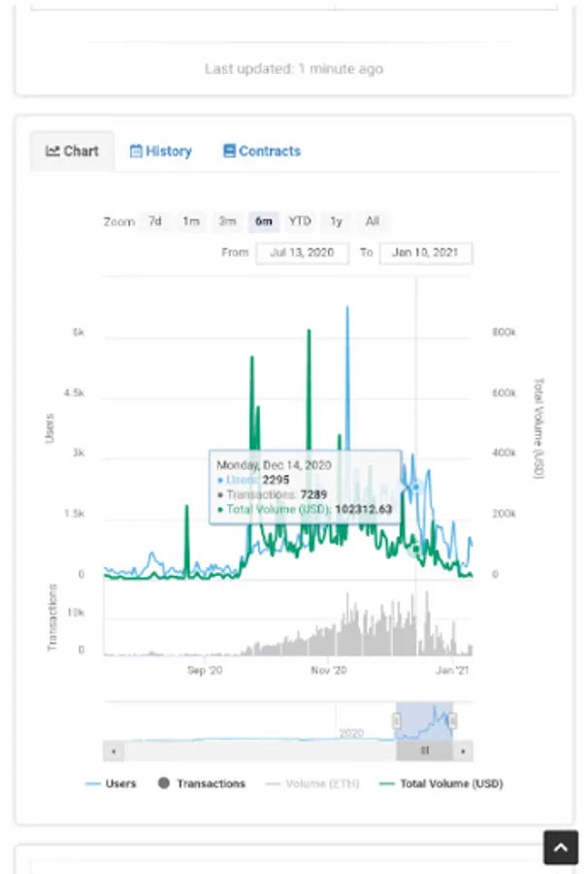Click the highlighted Users data point marker

415,487
